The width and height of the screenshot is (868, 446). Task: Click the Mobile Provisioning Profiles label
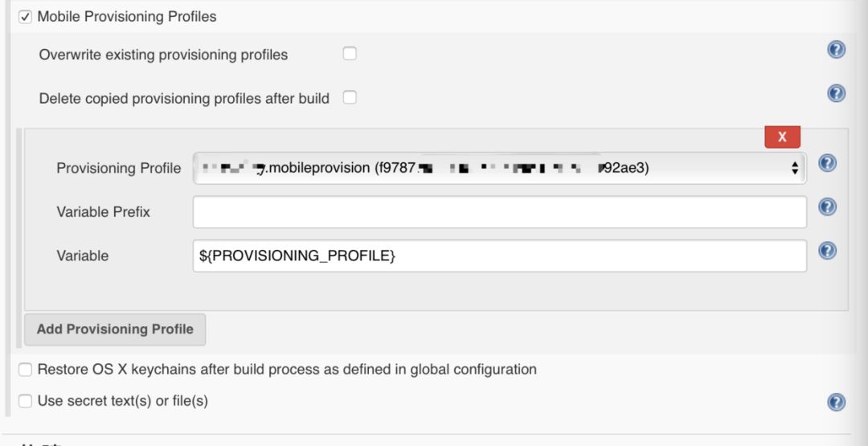click(127, 16)
